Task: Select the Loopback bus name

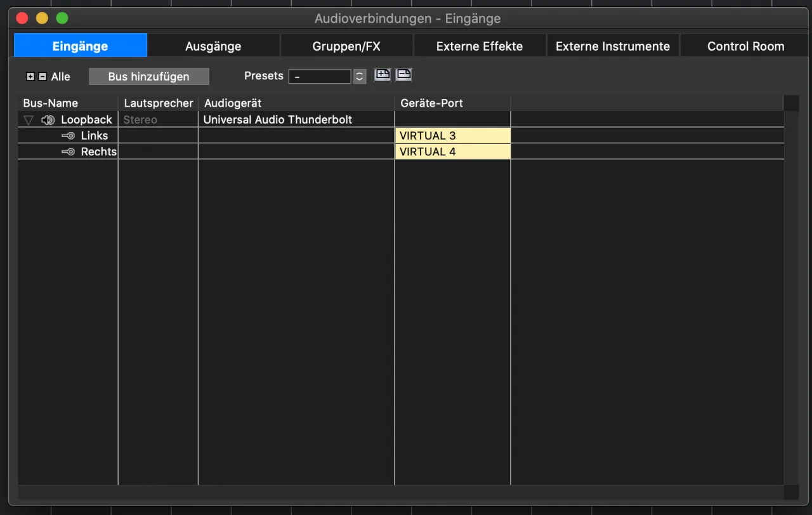Action: click(86, 120)
